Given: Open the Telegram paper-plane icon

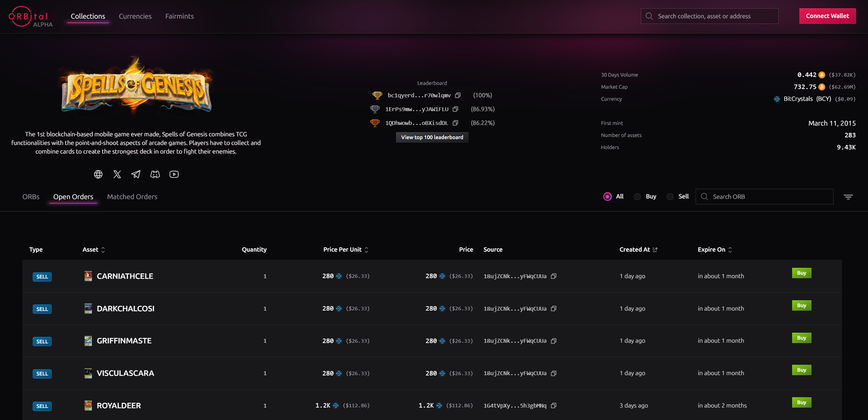Looking at the screenshot, I should click(x=136, y=174).
